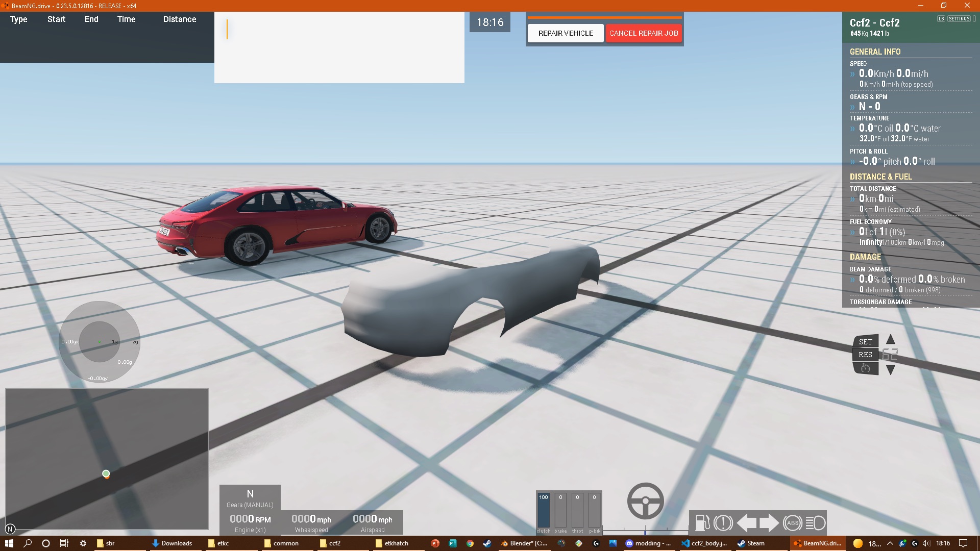Click into the white text input box
This screenshot has height=551, width=980.
point(339,47)
